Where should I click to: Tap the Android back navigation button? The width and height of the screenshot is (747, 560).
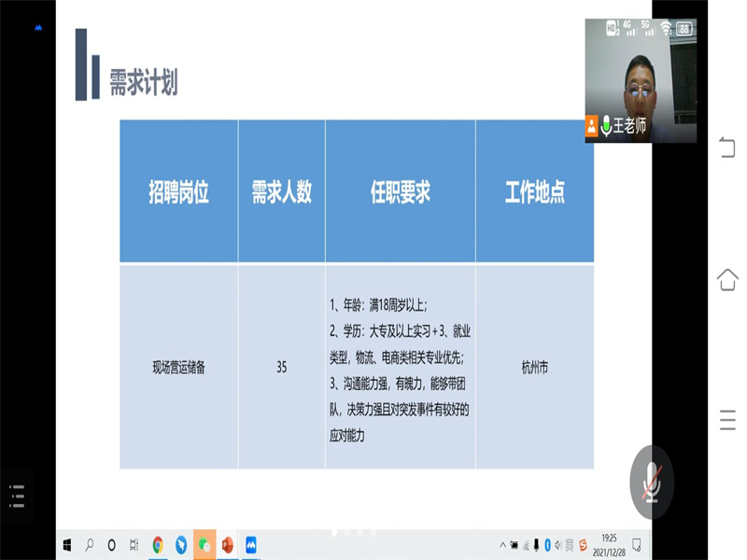click(726, 147)
